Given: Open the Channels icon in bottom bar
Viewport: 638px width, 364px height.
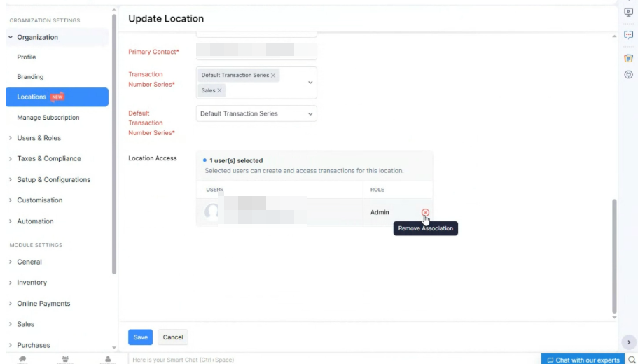Looking at the screenshot, I should point(65,357).
